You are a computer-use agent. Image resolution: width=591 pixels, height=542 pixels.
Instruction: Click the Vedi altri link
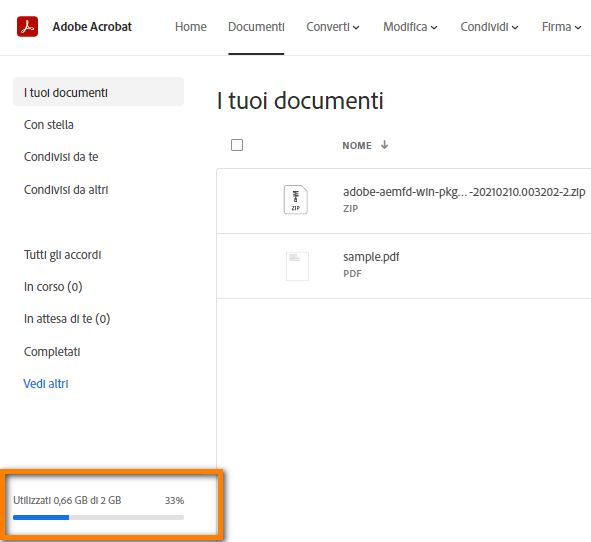click(46, 384)
